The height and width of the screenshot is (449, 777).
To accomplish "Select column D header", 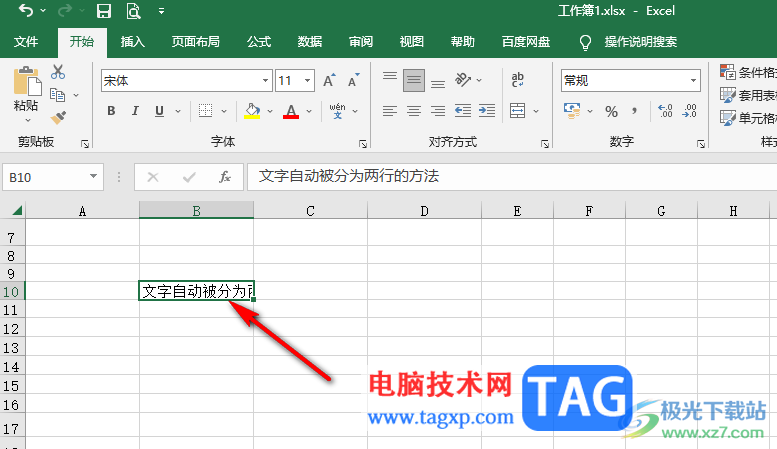I will 424,211.
